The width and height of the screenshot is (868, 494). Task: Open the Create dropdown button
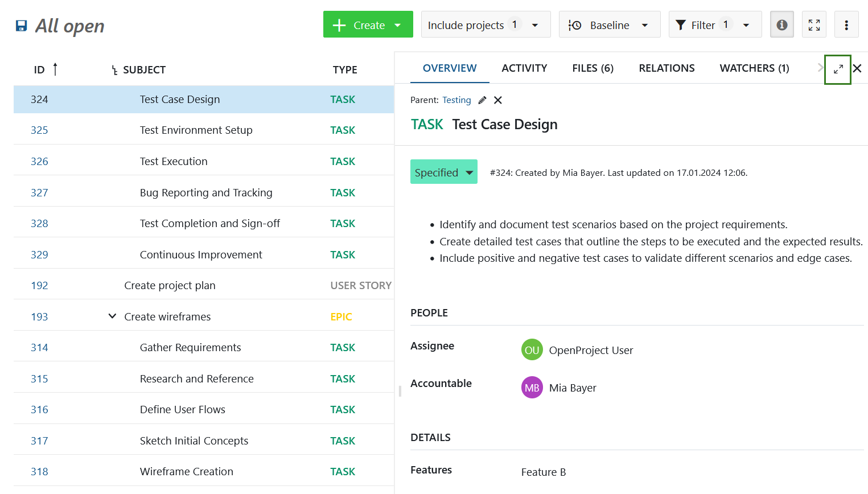(368, 25)
